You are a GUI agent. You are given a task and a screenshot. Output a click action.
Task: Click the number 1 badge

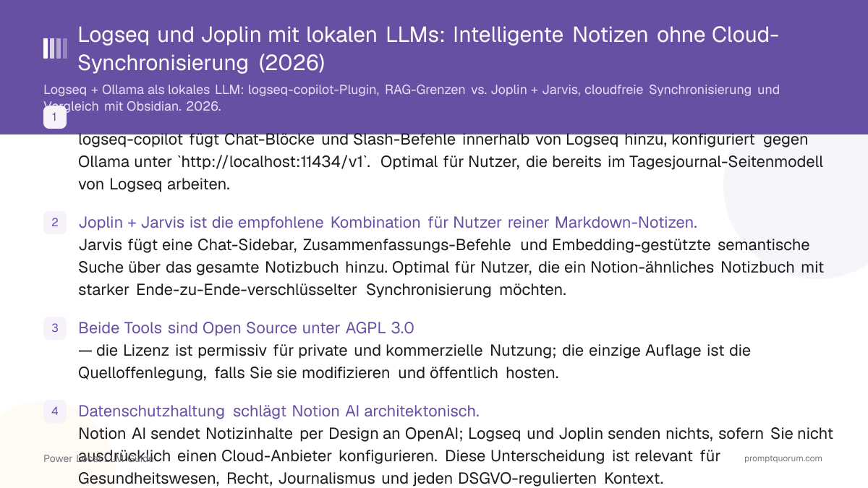[55, 116]
